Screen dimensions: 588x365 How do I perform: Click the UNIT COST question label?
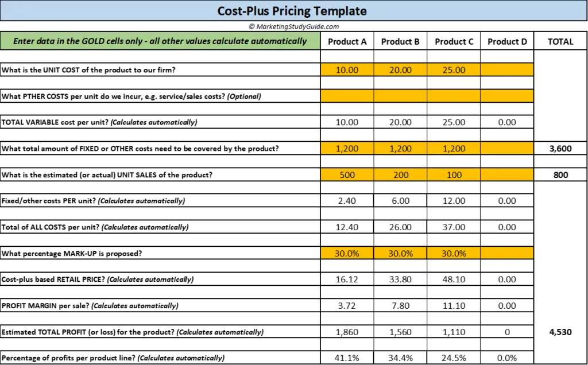click(88, 69)
